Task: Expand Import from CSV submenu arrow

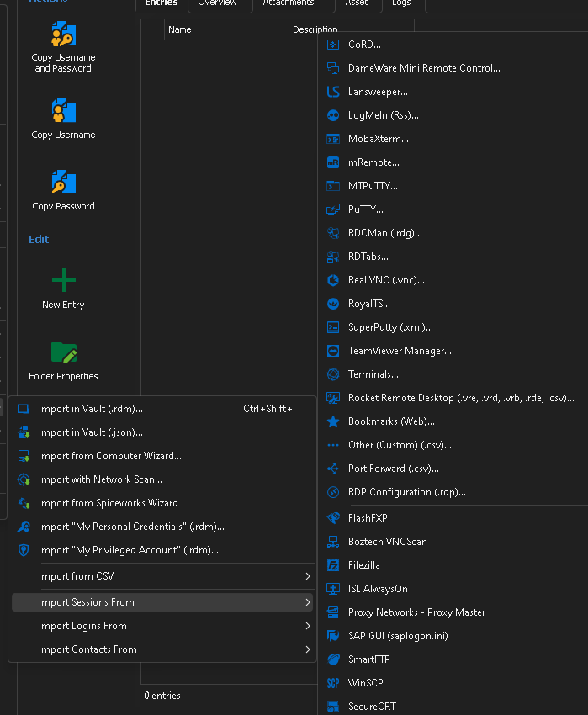Action: 308,576
